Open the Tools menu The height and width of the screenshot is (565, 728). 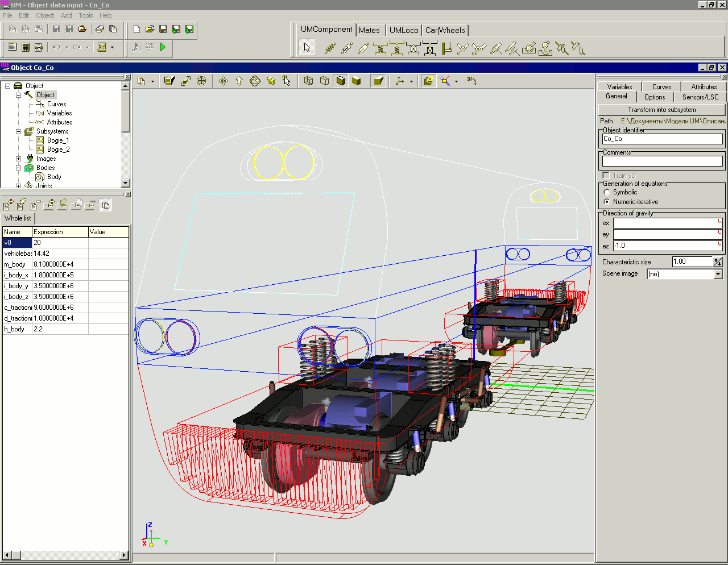[85, 15]
